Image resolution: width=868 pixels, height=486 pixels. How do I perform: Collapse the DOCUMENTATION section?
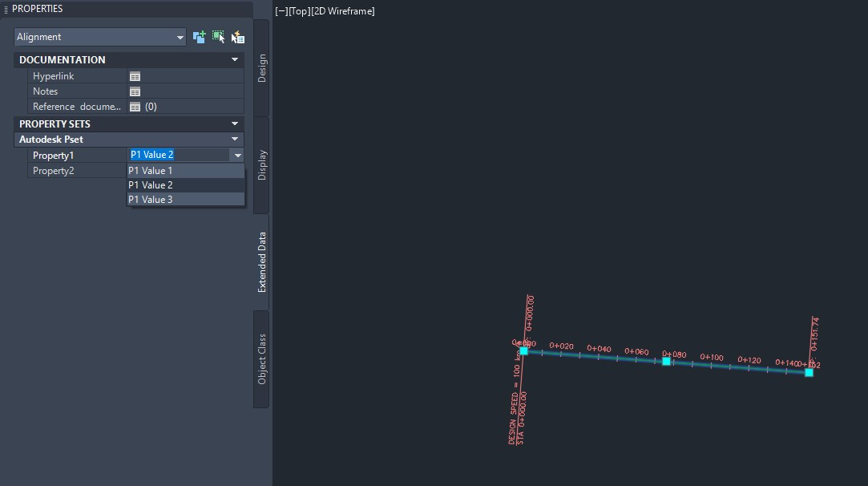tap(235, 59)
